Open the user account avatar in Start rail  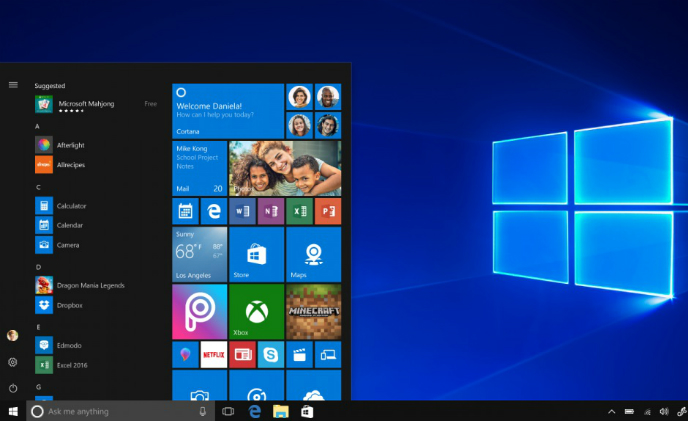(x=13, y=336)
